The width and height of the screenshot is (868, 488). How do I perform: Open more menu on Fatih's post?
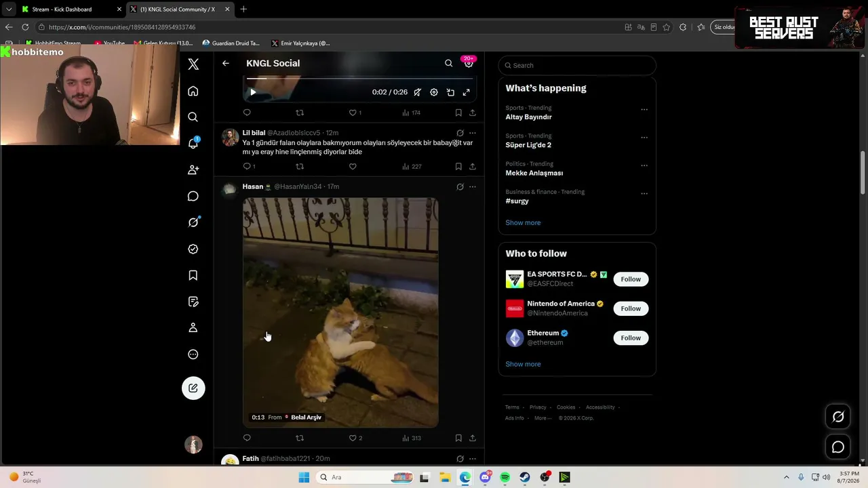pos(473,459)
